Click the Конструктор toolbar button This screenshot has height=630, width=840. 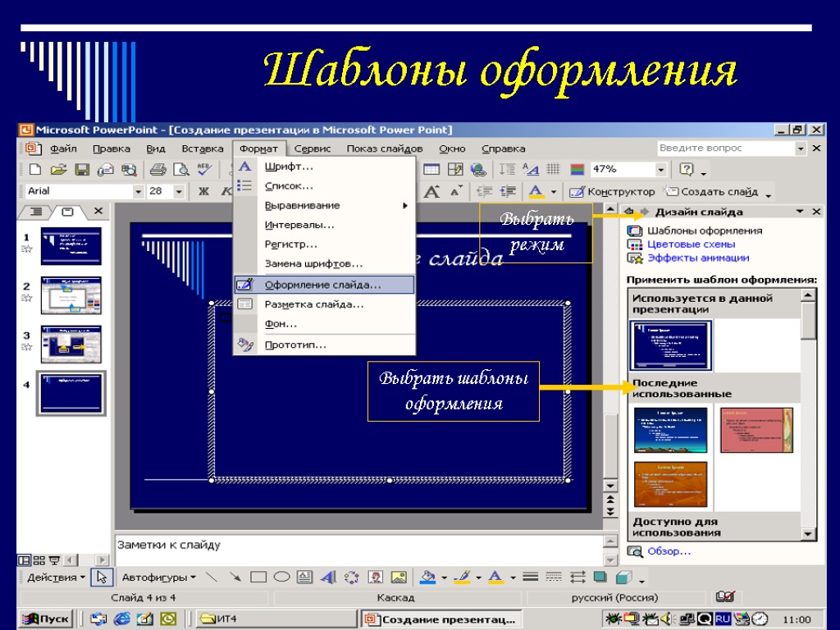pos(612,191)
